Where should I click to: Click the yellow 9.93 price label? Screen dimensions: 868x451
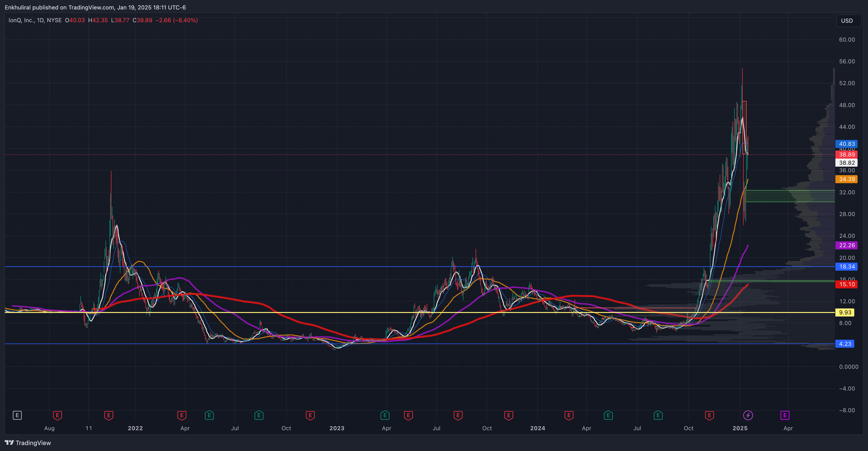coord(845,312)
